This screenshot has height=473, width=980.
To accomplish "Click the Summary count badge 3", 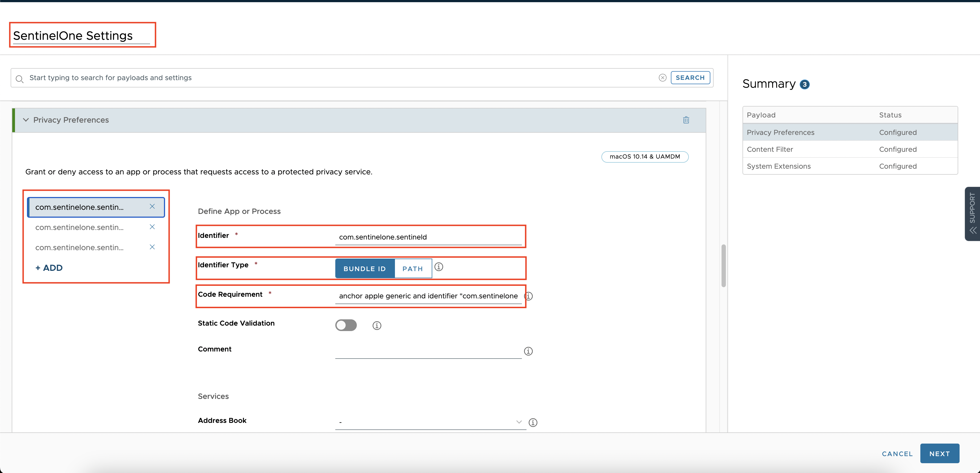I will [x=804, y=84].
